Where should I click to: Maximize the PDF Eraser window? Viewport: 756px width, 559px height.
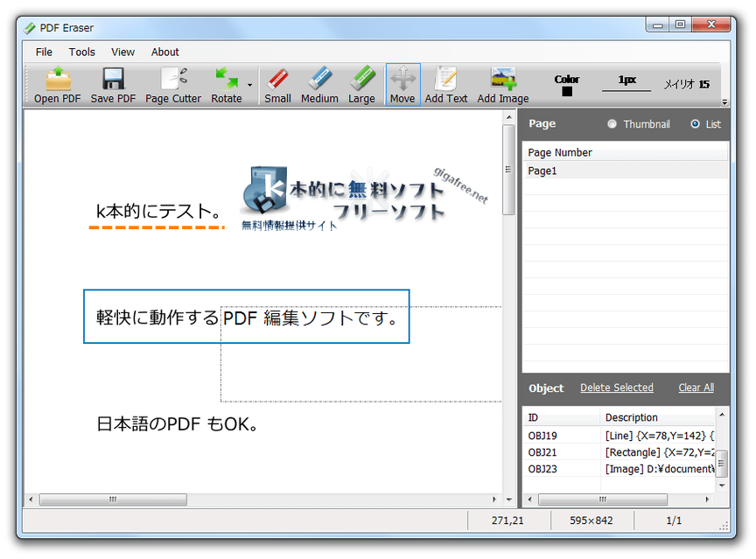click(680, 24)
